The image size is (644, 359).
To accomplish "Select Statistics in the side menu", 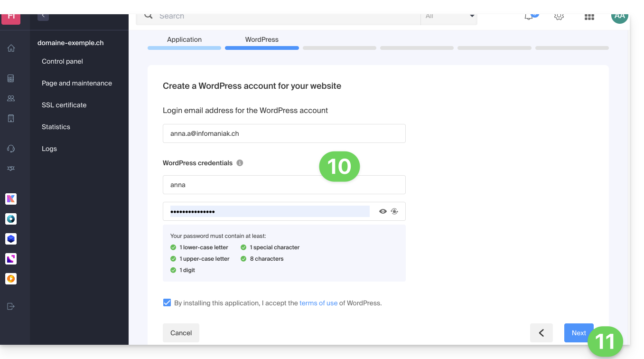I will (56, 127).
